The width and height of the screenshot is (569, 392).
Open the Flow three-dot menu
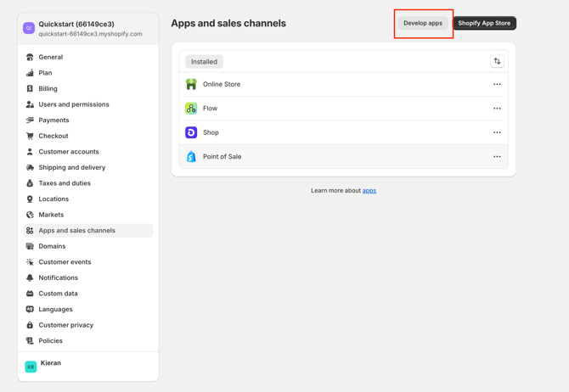(x=497, y=109)
